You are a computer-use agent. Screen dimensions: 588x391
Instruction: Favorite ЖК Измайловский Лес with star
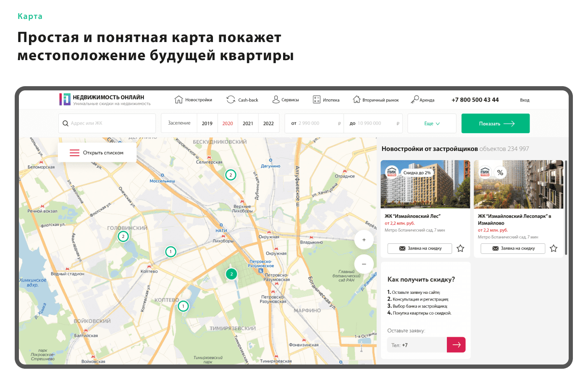point(460,248)
